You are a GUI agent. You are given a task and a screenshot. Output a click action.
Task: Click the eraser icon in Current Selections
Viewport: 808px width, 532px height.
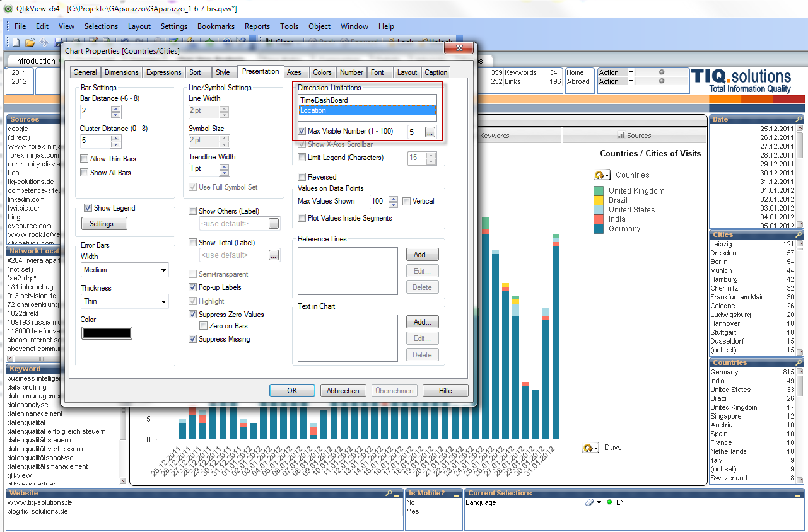590,502
